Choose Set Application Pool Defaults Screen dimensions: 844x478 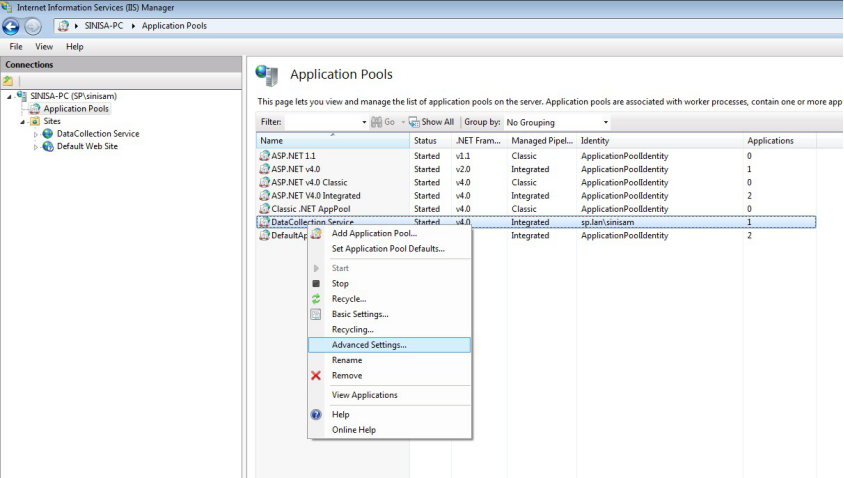[x=388, y=249]
